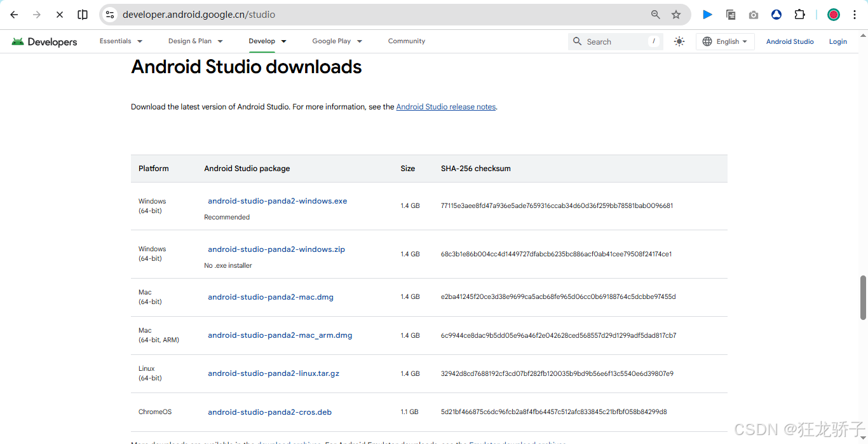Image resolution: width=868 pixels, height=444 pixels.
Task: Click the SHA-256 checksum column header
Action: (476, 169)
